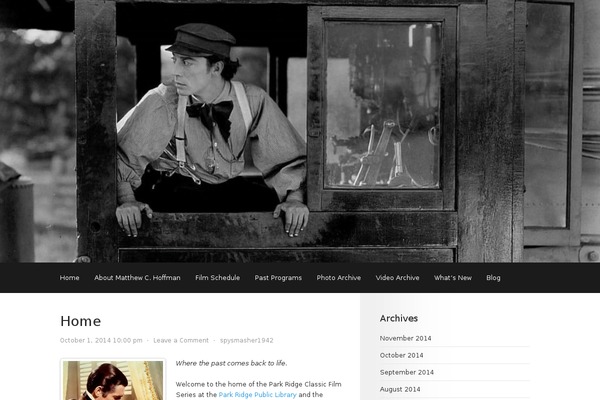Open November 2014 archive
Viewport: 600px width, 400px height.
[x=405, y=338]
